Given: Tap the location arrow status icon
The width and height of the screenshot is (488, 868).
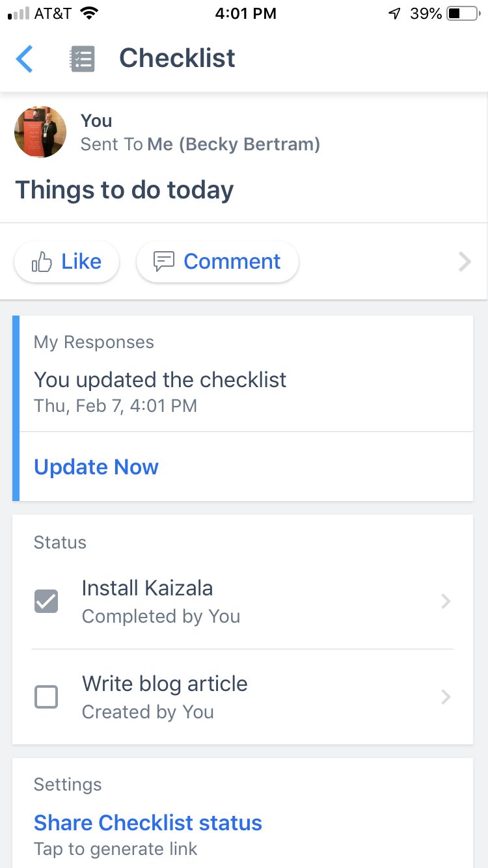Looking at the screenshot, I should [394, 14].
